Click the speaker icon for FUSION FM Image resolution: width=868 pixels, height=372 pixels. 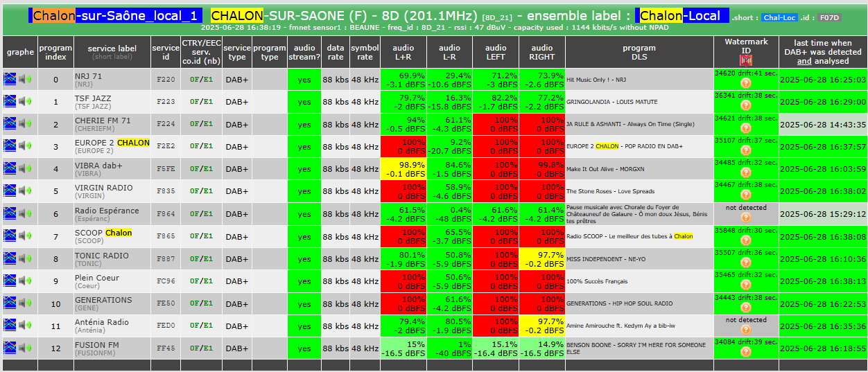[x=25, y=348]
